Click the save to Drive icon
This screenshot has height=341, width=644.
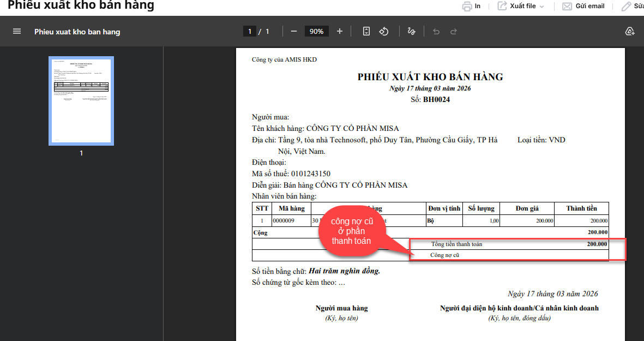(x=630, y=32)
